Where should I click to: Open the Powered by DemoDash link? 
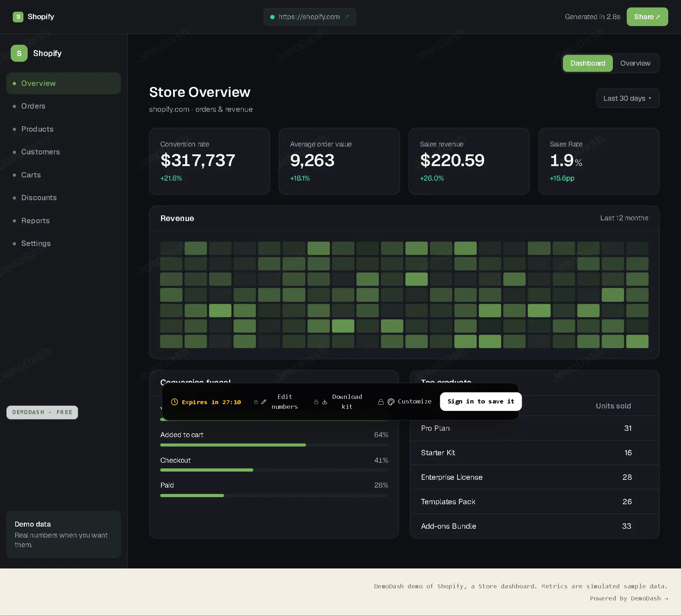point(629,598)
